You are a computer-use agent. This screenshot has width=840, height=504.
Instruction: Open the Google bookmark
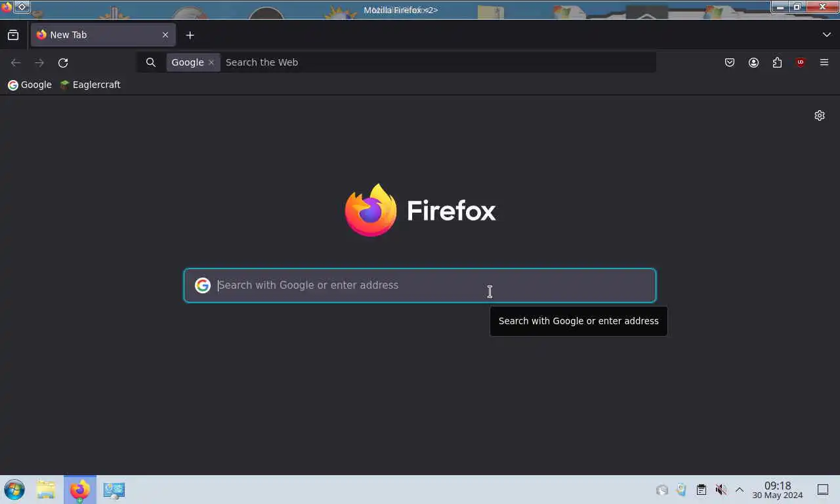[x=30, y=85]
